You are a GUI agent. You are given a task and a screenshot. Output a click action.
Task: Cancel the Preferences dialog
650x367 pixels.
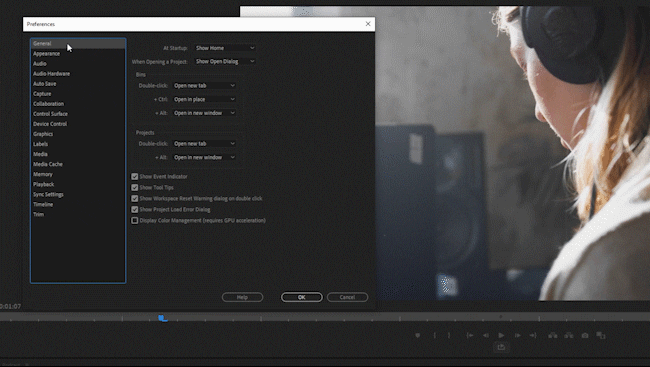pos(347,297)
